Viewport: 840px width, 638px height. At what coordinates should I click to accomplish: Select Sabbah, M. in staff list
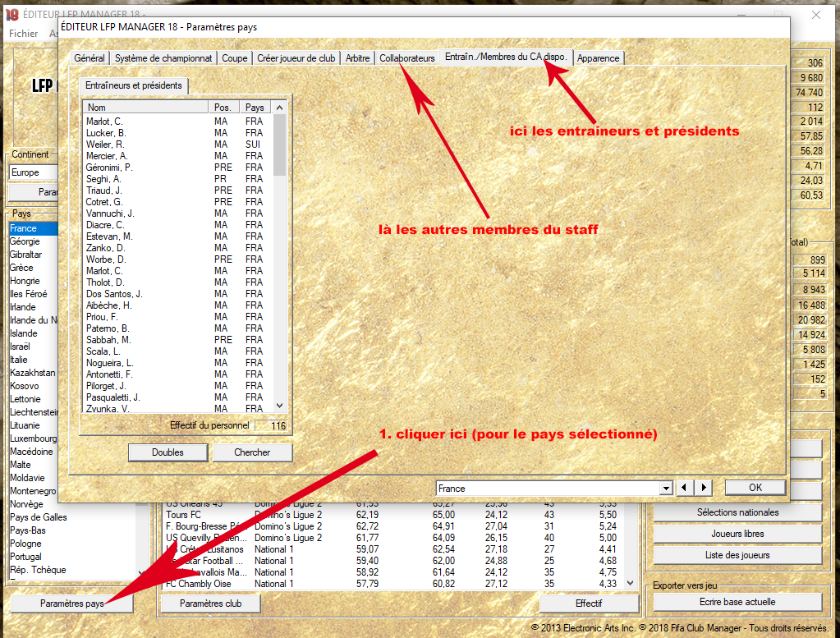(x=178, y=340)
